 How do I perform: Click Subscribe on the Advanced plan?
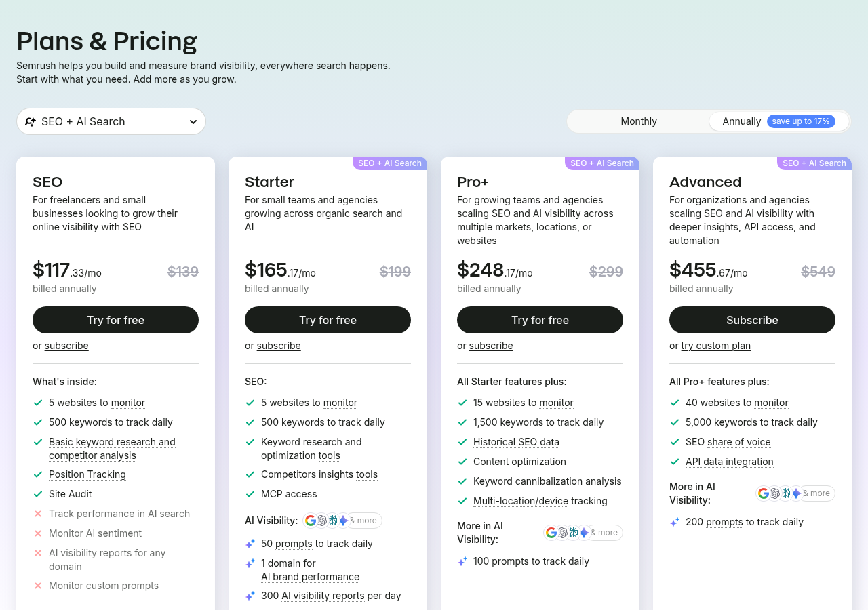(x=752, y=320)
